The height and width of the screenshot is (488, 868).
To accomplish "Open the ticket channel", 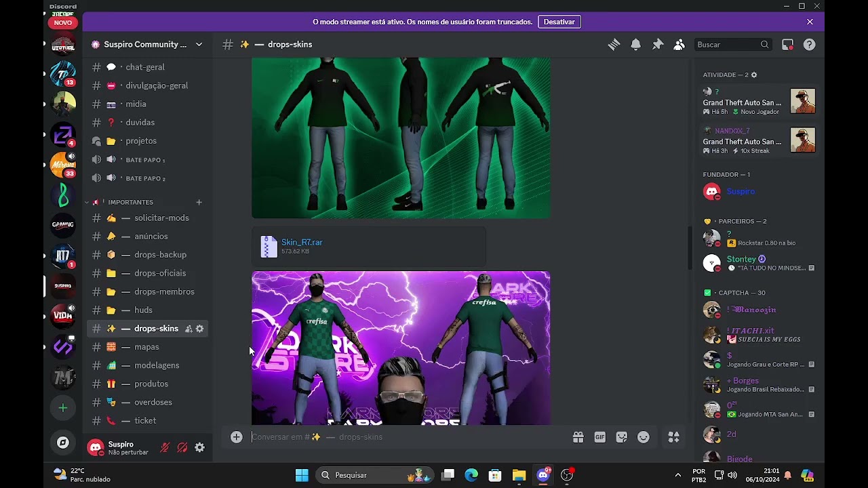I will [148, 420].
